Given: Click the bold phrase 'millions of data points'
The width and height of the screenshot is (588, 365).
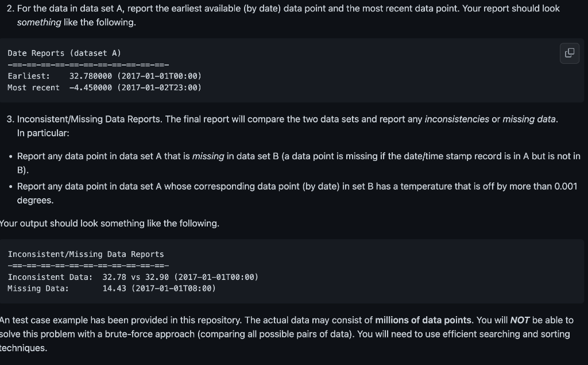Looking at the screenshot, I should click(423, 320).
